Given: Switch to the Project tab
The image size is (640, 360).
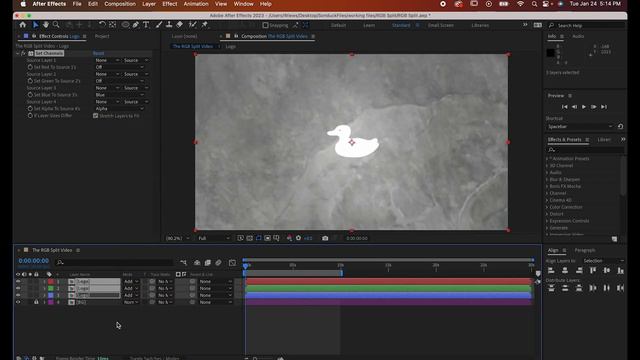Looking at the screenshot, I should 102,36.
